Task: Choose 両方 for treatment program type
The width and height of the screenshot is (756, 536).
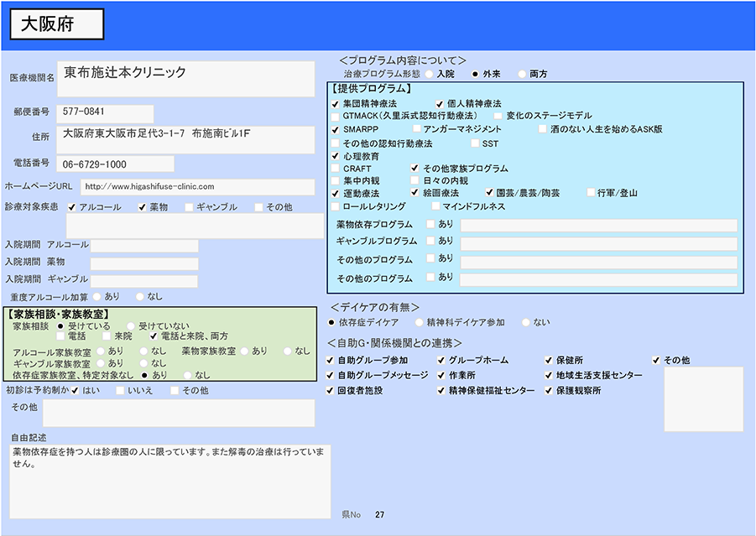Action: [523, 75]
